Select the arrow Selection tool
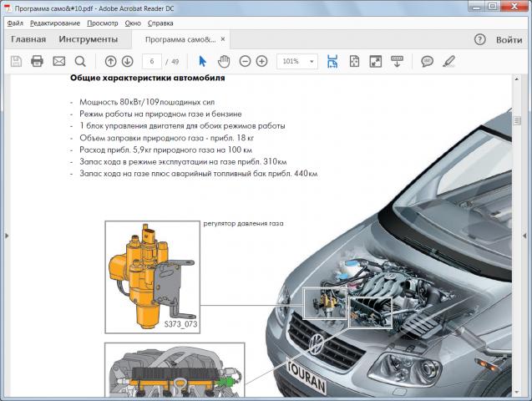The width and height of the screenshot is (532, 401). [203, 62]
